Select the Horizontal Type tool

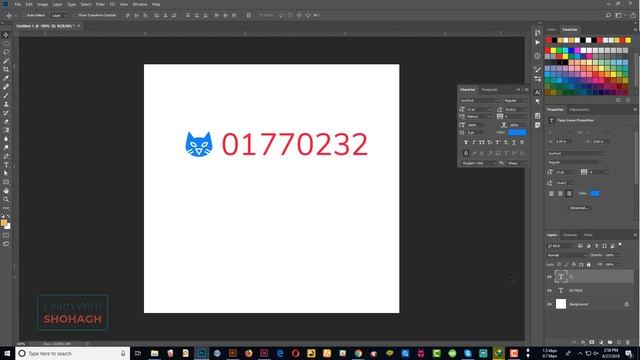[x=6, y=165]
